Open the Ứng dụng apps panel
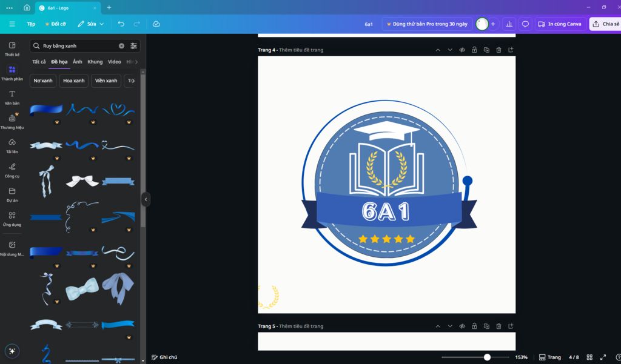Screen dimensions: 621x364 click(12, 219)
